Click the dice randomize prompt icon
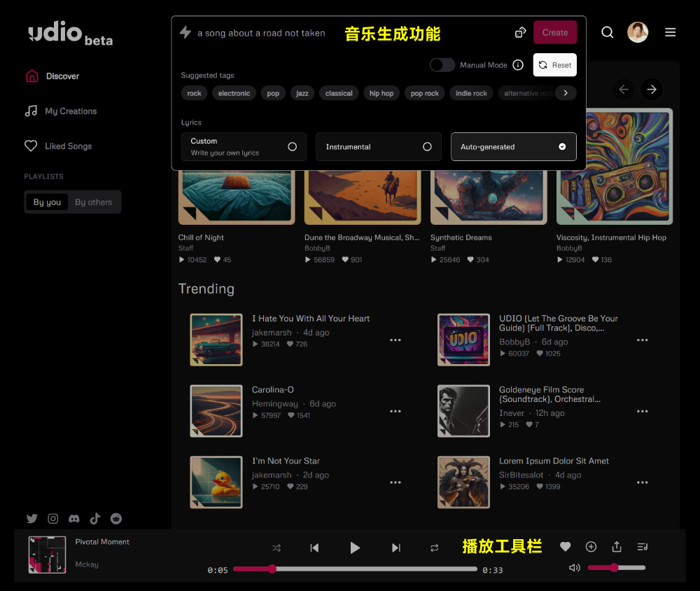The height and width of the screenshot is (591, 700). (521, 33)
